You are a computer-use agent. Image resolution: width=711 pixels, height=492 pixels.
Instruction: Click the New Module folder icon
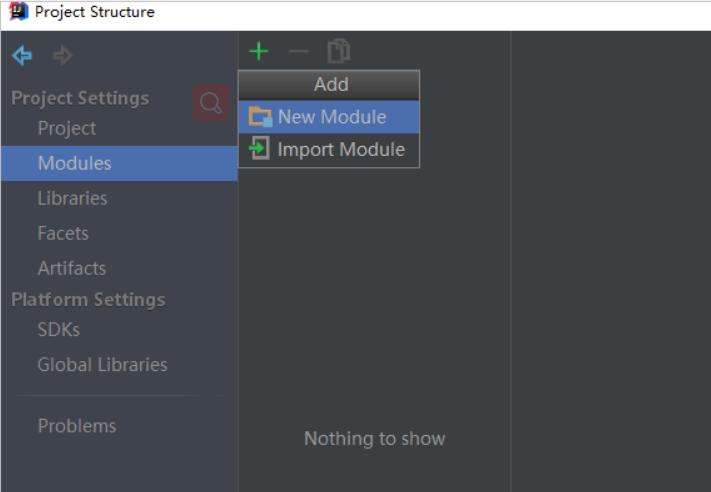point(260,117)
